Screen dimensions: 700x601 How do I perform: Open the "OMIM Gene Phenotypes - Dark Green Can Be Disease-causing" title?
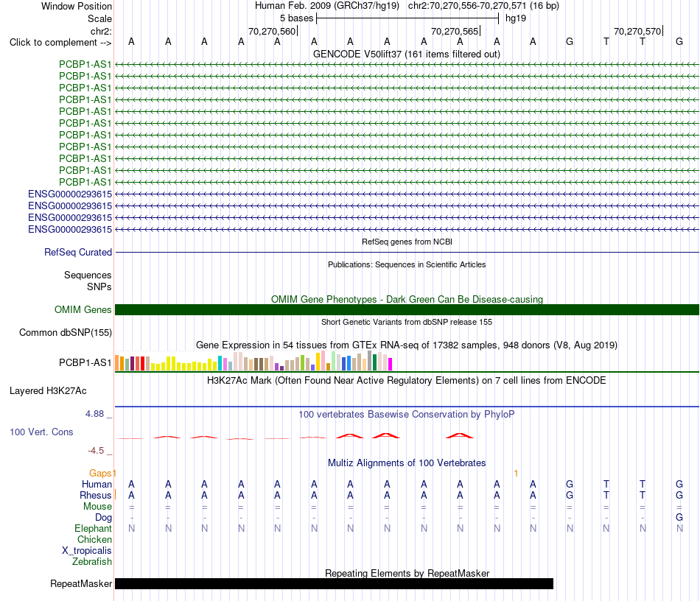[x=407, y=299]
